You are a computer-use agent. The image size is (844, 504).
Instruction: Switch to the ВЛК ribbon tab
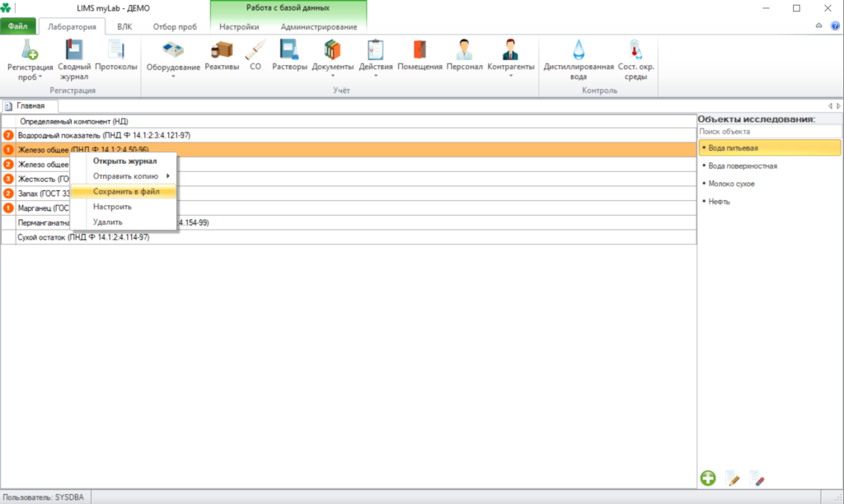[x=124, y=26]
